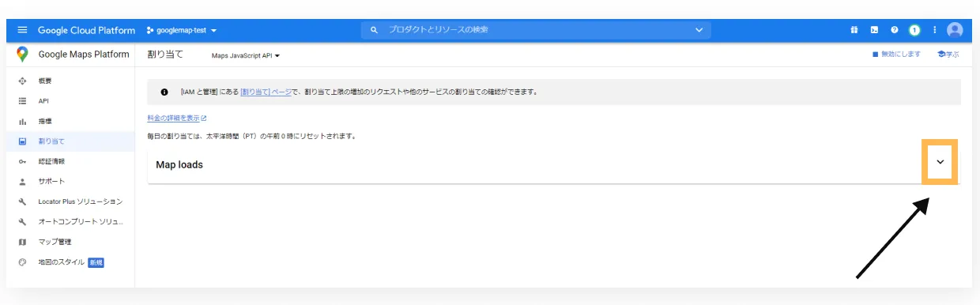Open the 認証情報 credentials sidebar item

pyautogui.click(x=70, y=161)
